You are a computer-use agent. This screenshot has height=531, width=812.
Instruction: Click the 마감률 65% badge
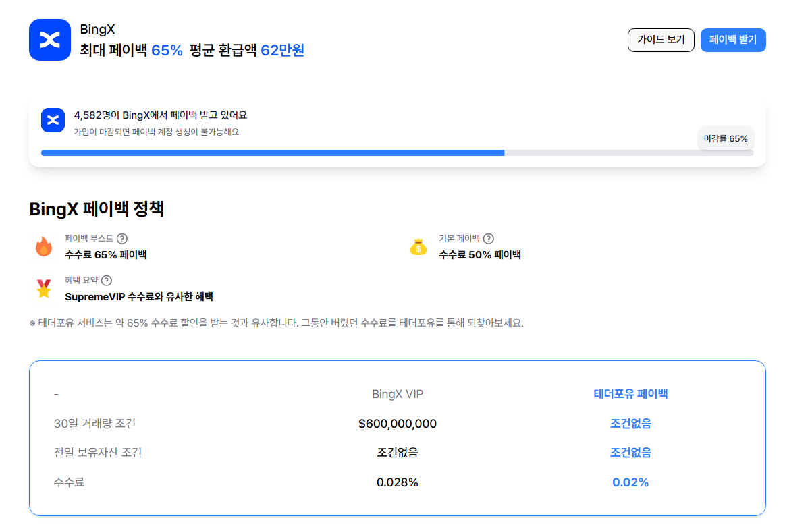tap(726, 138)
